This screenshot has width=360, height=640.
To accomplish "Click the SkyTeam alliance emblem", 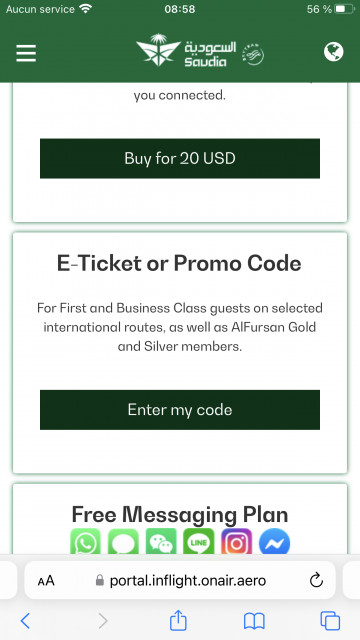I will [253, 54].
